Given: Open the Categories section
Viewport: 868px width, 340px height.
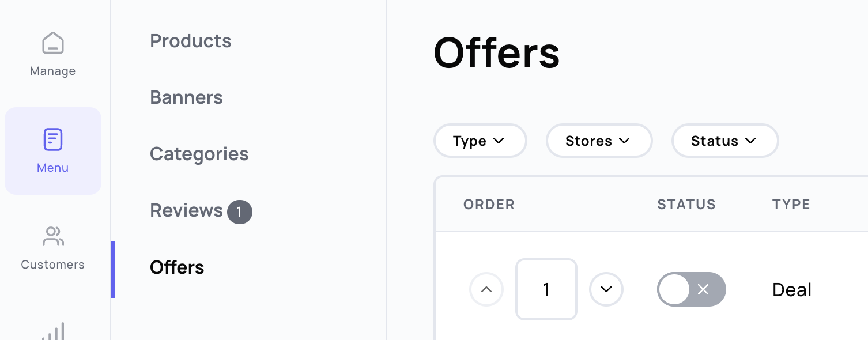Looking at the screenshot, I should tap(199, 154).
